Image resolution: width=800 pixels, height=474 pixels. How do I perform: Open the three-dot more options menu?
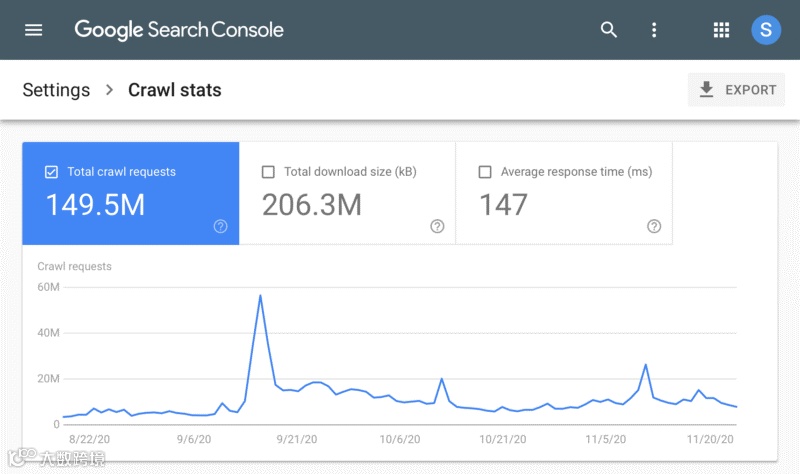click(x=654, y=30)
